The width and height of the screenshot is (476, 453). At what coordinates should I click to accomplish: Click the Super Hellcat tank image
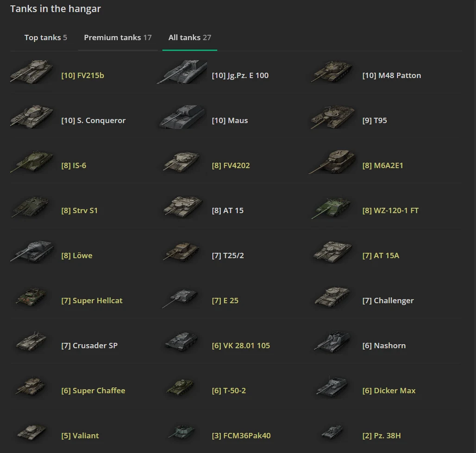(31, 297)
